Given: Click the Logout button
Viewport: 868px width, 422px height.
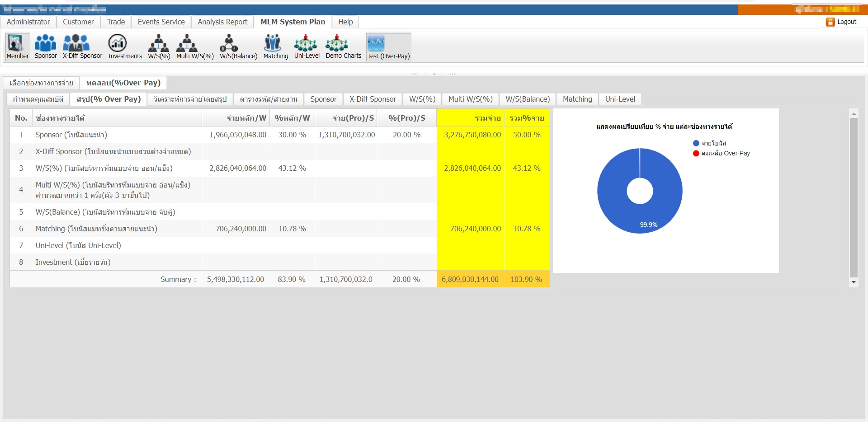Looking at the screenshot, I should pyautogui.click(x=841, y=22).
